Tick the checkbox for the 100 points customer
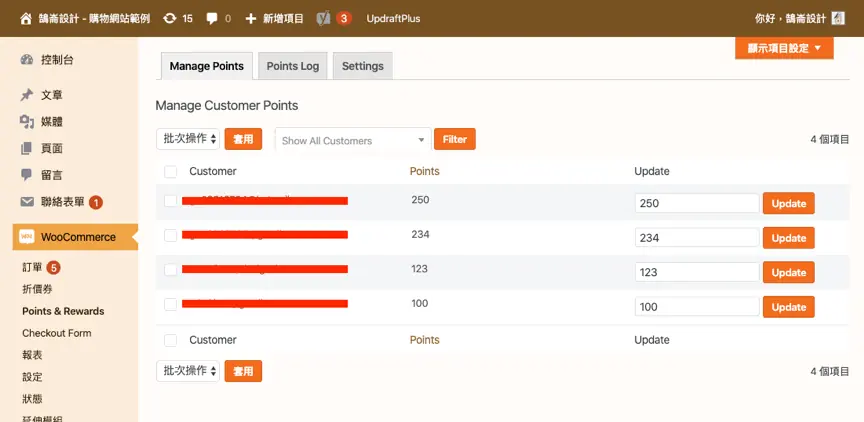Image resolution: width=864 pixels, height=422 pixels. pyautogui.click(x=171, y=304)
